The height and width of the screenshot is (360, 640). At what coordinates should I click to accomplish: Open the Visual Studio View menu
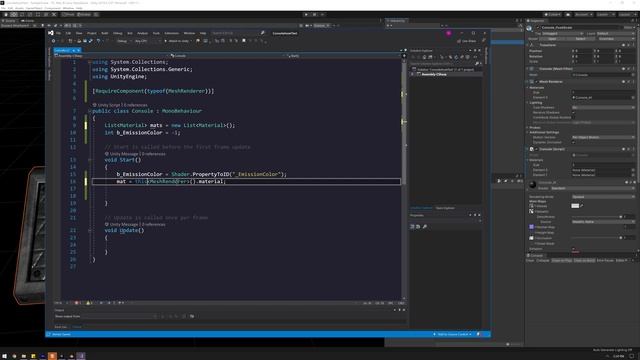point(79,33)
